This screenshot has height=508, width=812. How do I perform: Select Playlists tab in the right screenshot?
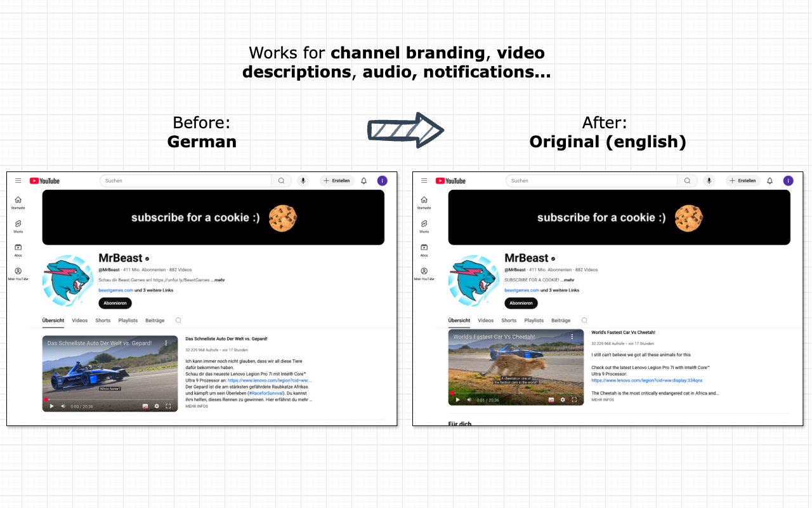(x=534, y=321)
